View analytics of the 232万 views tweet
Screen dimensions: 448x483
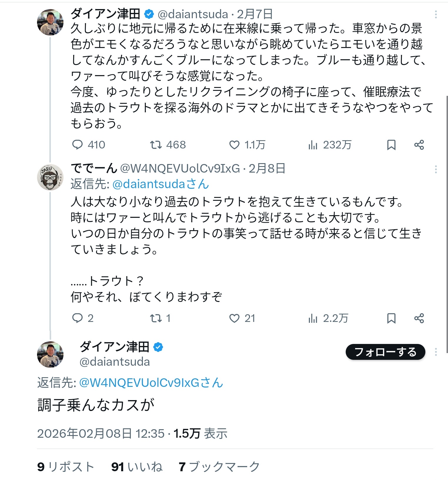(313, 145)
